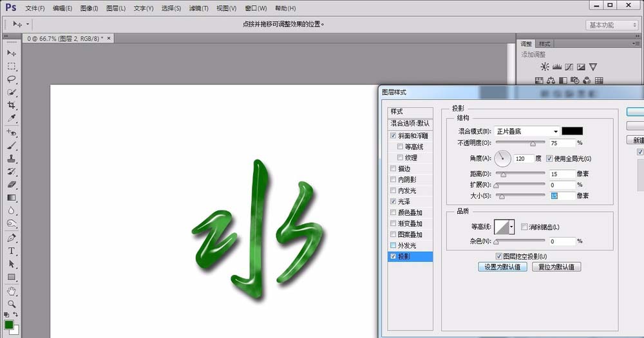
Task: Click the 复位为默认值 button
Action: (x=556, y=267)
